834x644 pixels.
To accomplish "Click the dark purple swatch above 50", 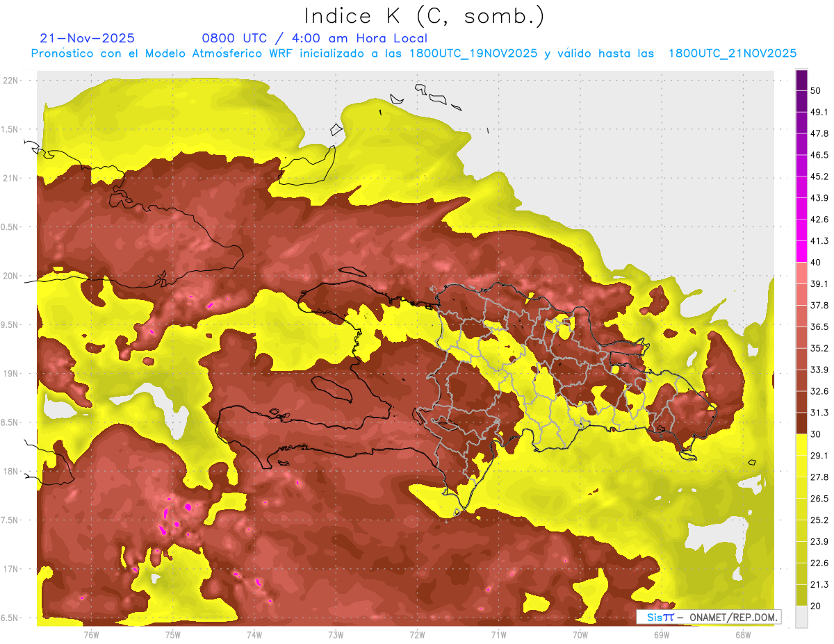I will click(x=801, y=80).
